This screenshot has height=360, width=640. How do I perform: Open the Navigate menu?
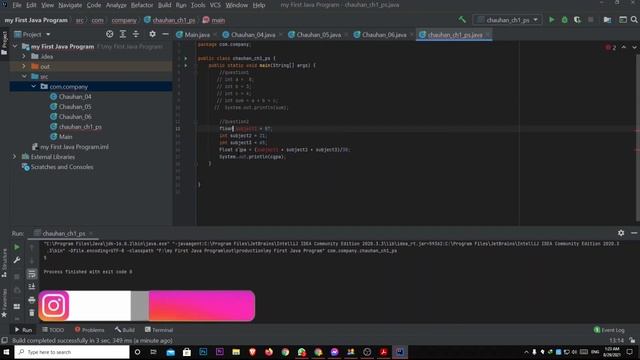tap(70, 5)
